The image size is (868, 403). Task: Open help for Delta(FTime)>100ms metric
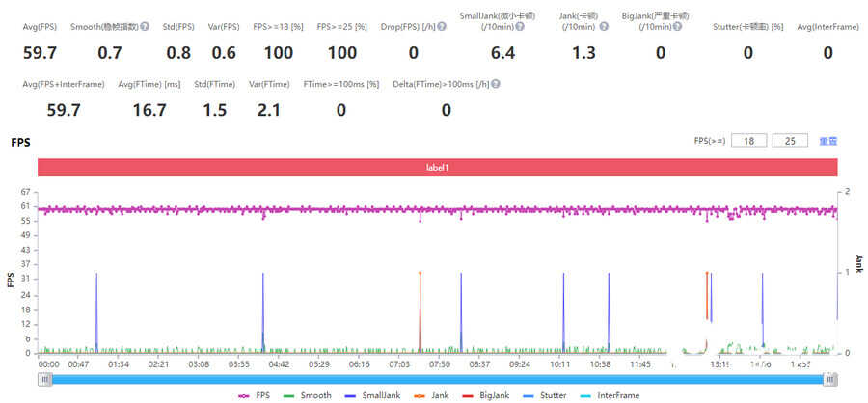click(x=494, y=84)
